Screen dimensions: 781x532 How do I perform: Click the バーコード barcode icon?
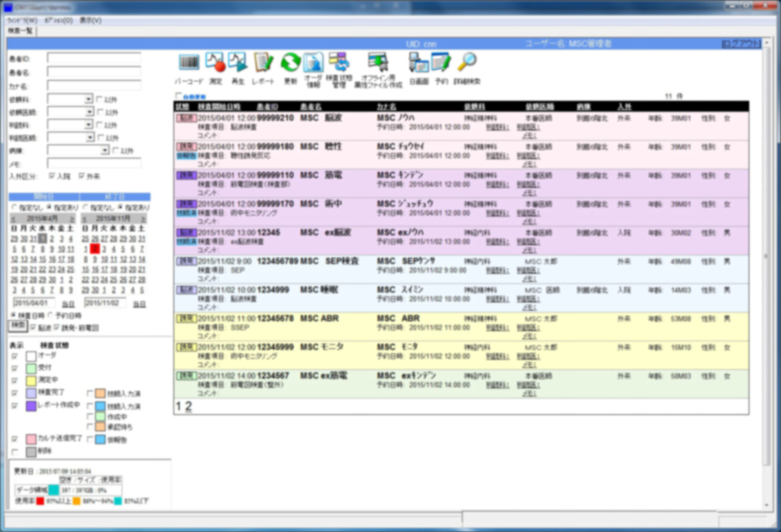pyautogui.click(x=189, y=63)
